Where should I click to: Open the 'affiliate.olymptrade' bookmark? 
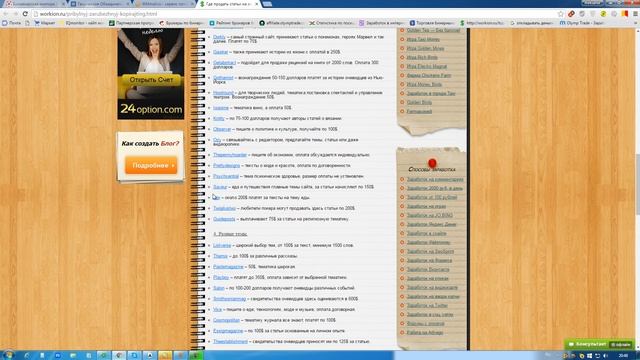coord(282,23)
